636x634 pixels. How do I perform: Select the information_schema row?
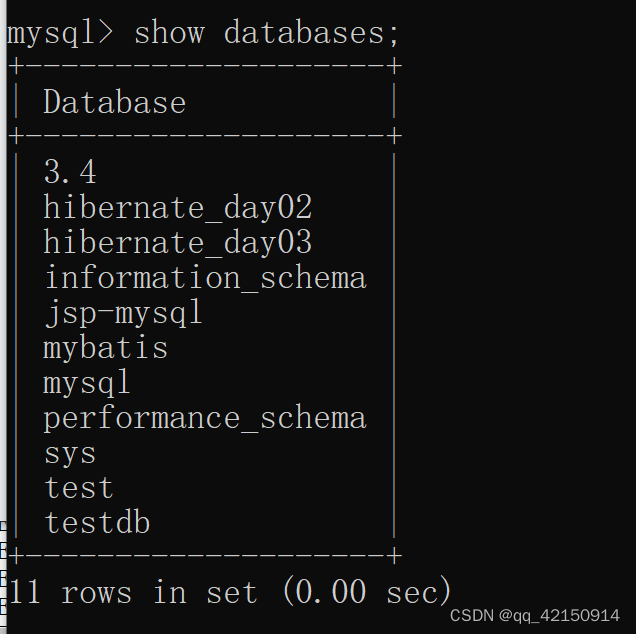205,277
